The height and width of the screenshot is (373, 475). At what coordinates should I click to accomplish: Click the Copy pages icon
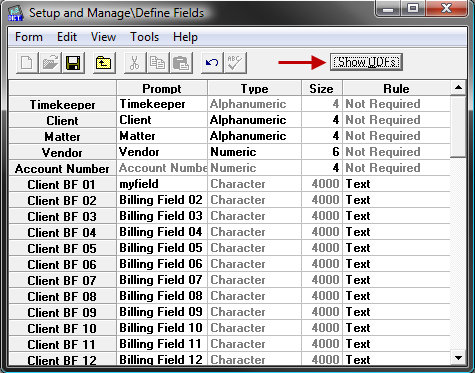pyautogui.click(x=158, y=63)
